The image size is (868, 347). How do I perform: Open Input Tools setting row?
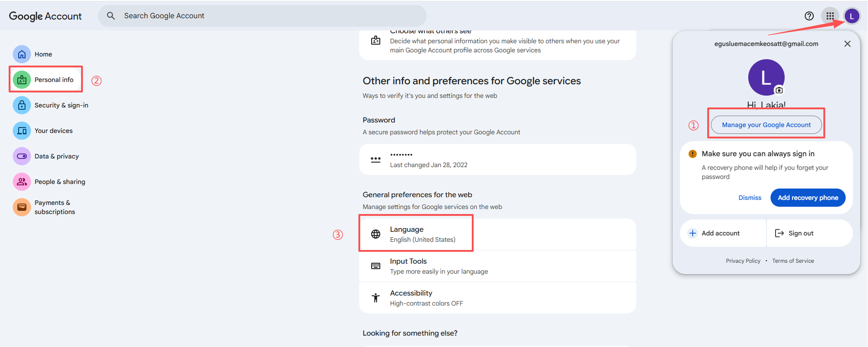[497, 266]
